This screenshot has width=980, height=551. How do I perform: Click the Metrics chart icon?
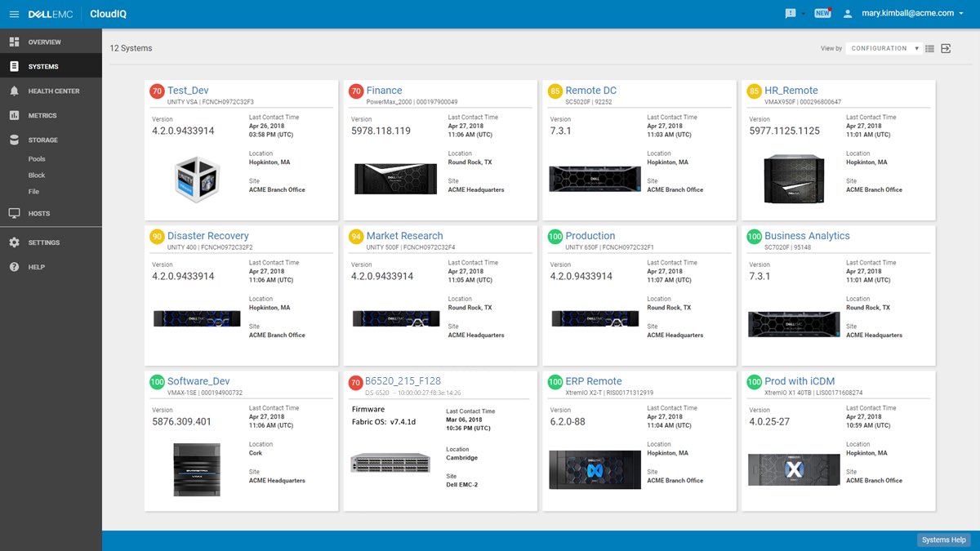pos(14,115)
